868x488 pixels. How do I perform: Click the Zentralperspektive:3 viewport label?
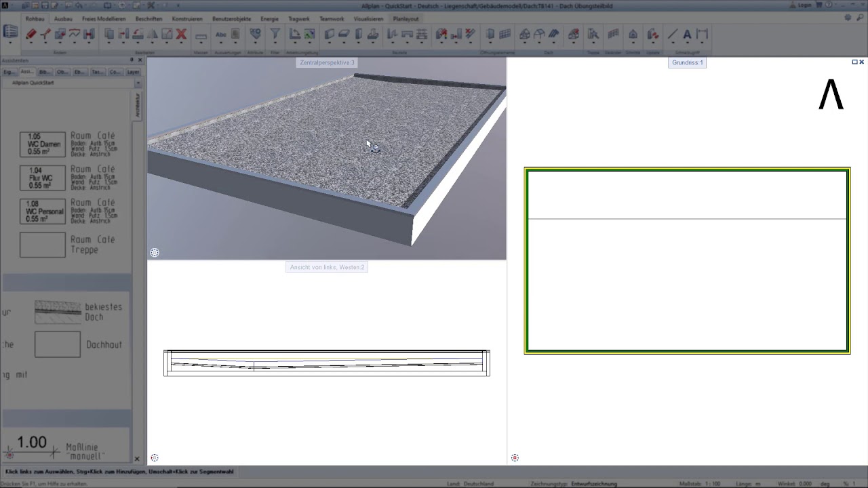(x=327, y=62)
